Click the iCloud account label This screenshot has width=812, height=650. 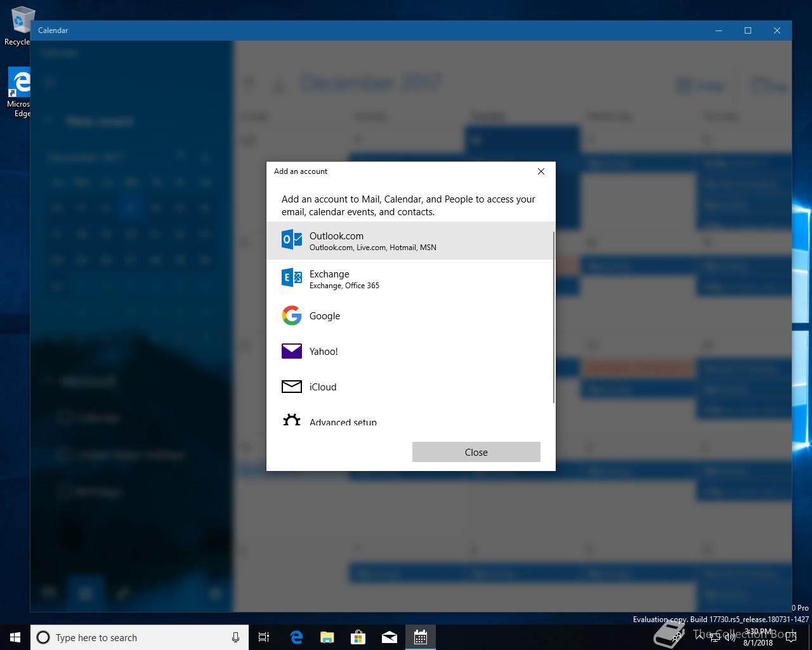click(x=323, y=387)
